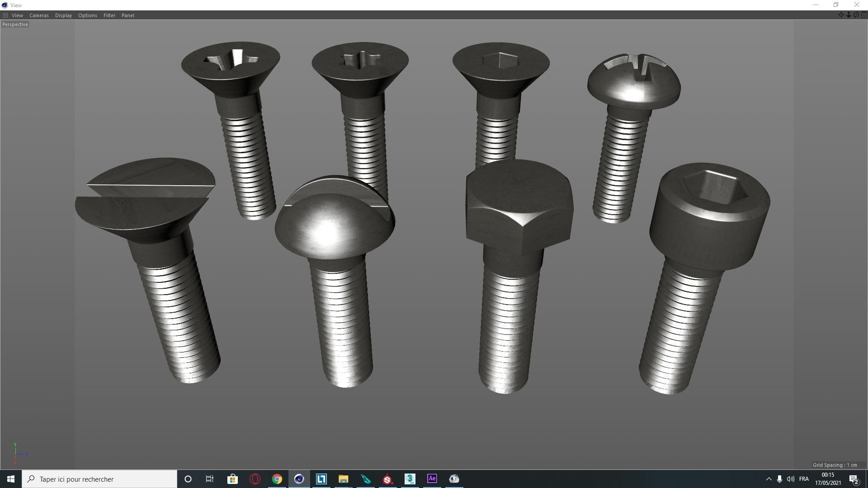
Task: Open the volume control tray icon
Action: [x=790, y=479]
